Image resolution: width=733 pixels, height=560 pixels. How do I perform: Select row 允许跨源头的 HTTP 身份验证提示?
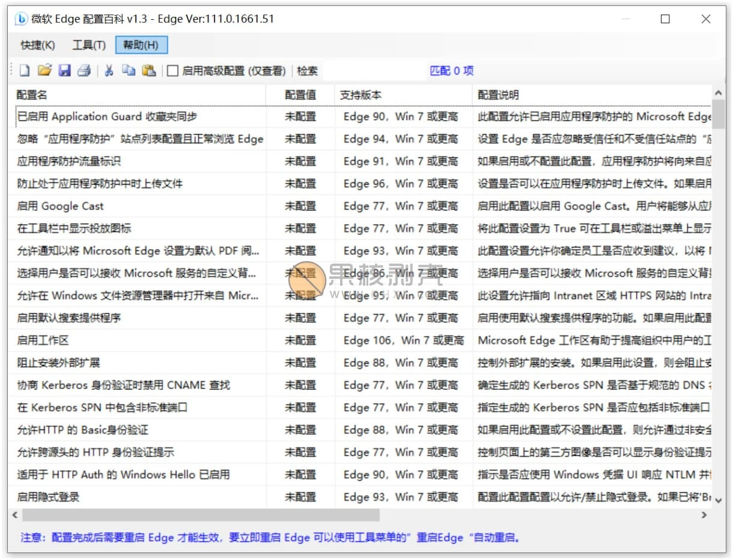tap(360, 452)
